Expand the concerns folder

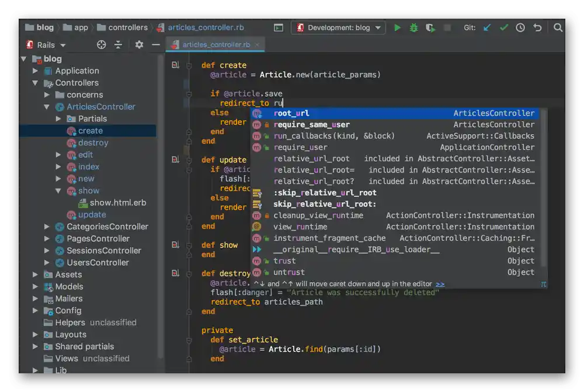click(47, 95)
